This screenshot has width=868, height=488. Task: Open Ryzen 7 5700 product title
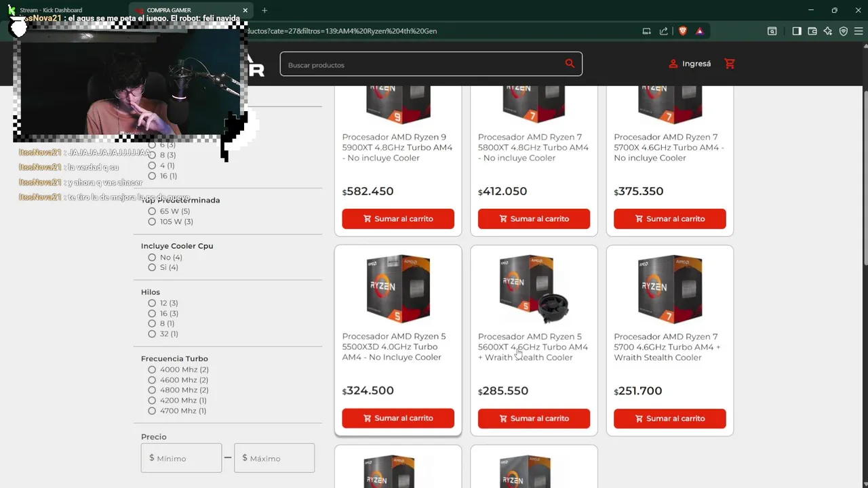click(x=667, y=347)
